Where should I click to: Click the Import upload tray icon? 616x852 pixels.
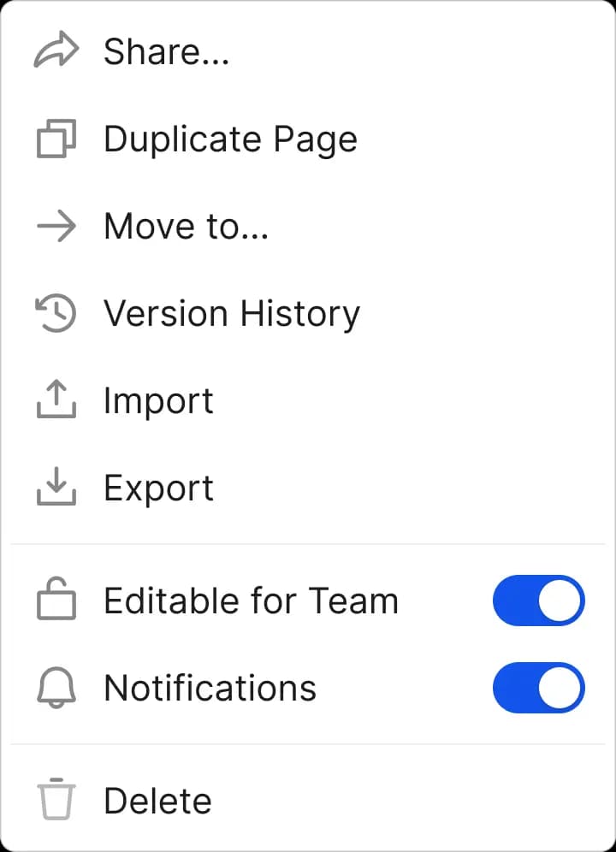pos(56,400)
